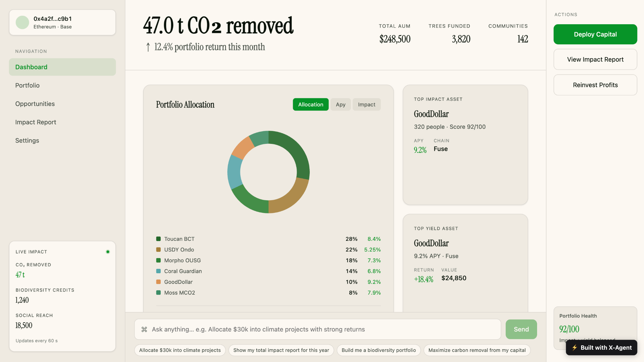Click 'Allocate $30k into climate projects' chip
The width and height of the screenshot is (644, 362).
tap(180, 350)
